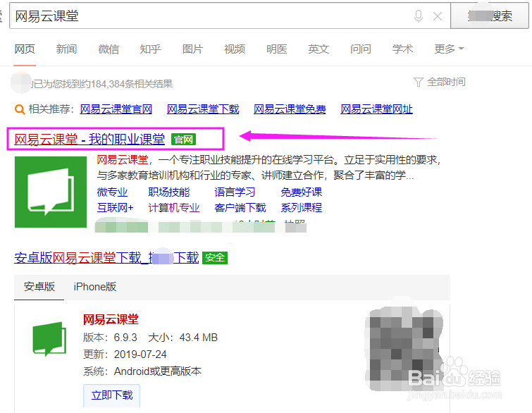The image size is (532, 413).
Task: Click the version text 6.9.3
Action: (x=125, y=338)
